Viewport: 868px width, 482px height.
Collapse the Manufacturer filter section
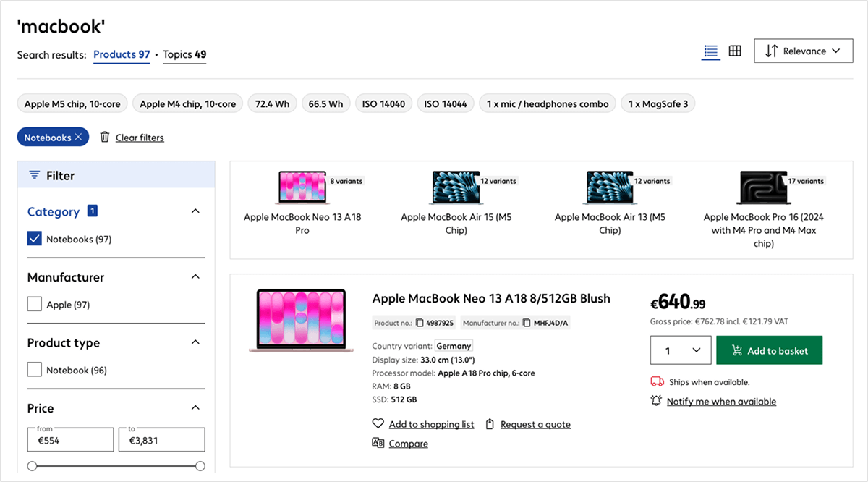[195, 277]
